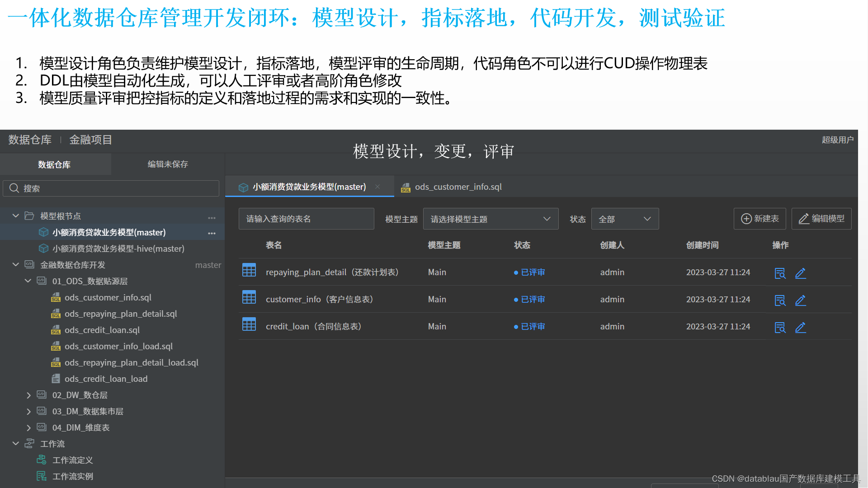
Task: Switch to the 编辑未保存 sidebar tab
Action: tap(168, 164)
